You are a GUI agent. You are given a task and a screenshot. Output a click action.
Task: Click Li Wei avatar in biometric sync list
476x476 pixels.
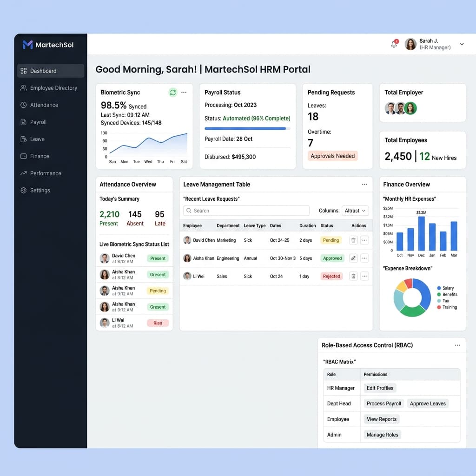105,323
